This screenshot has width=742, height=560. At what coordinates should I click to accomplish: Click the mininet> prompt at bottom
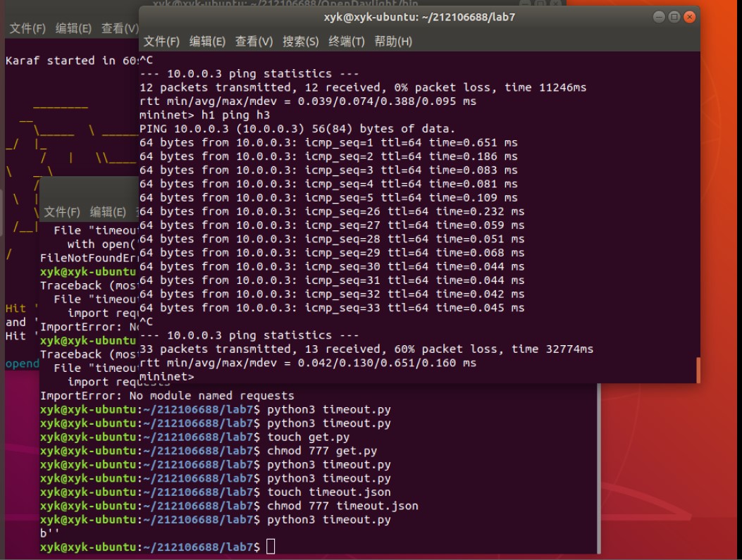pyautogui.click(x=166, y=377)
